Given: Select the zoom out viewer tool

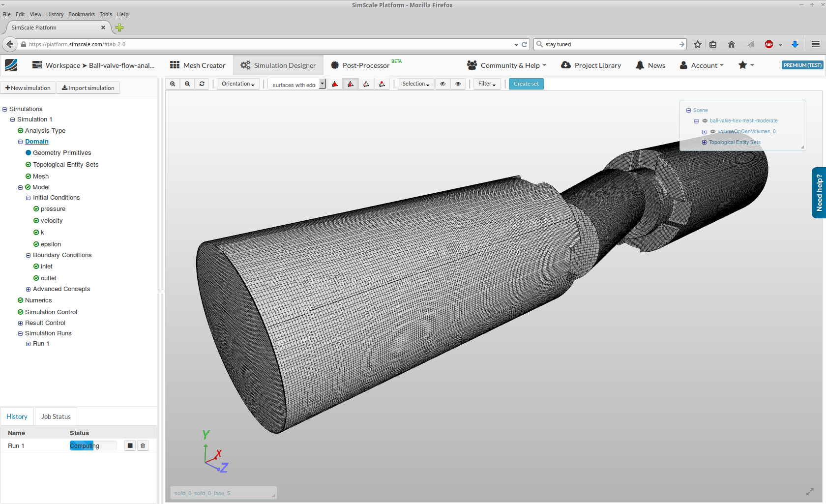Looking at the screenshot, I should [x=187, y=84].
